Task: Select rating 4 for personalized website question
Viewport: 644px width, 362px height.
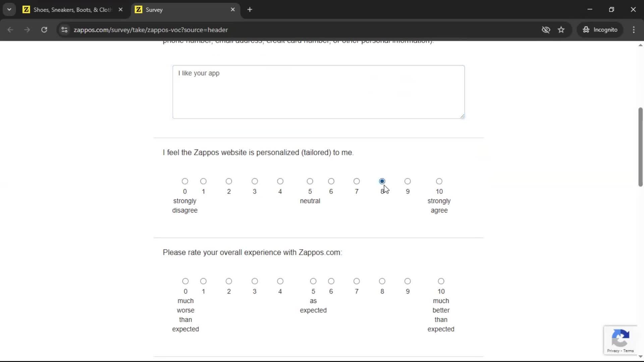Action: 280,181
